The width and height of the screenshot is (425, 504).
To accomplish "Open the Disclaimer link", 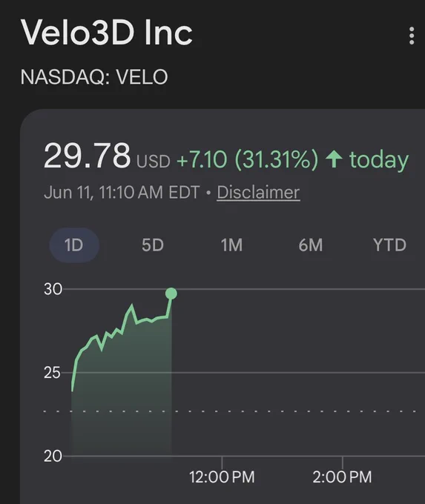I will click(258, 193).
